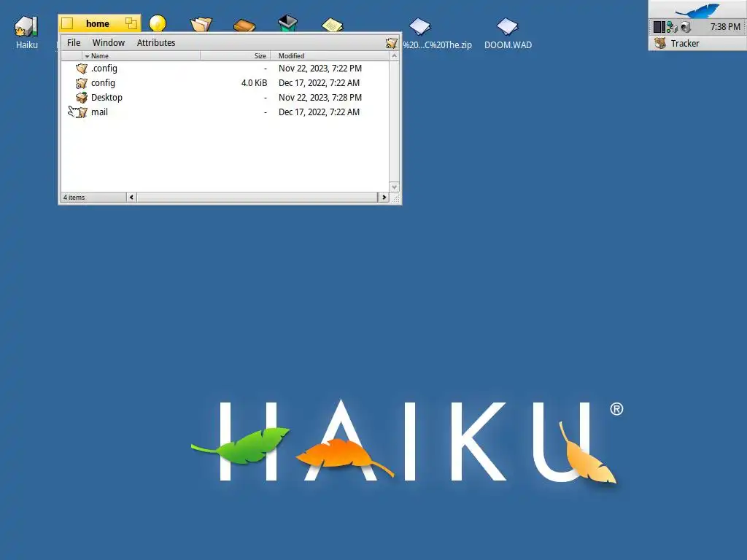Sort by the Name column header
The image size is (747, 560).
(141, 55)
